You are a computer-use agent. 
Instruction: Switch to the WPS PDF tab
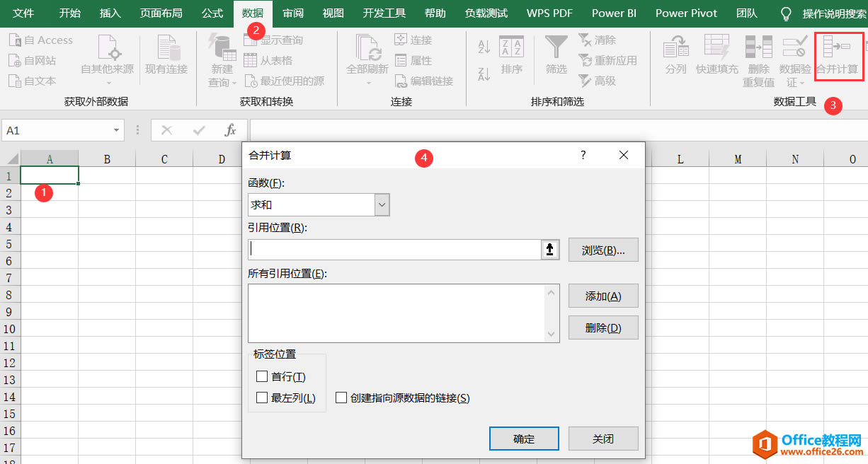549,13
